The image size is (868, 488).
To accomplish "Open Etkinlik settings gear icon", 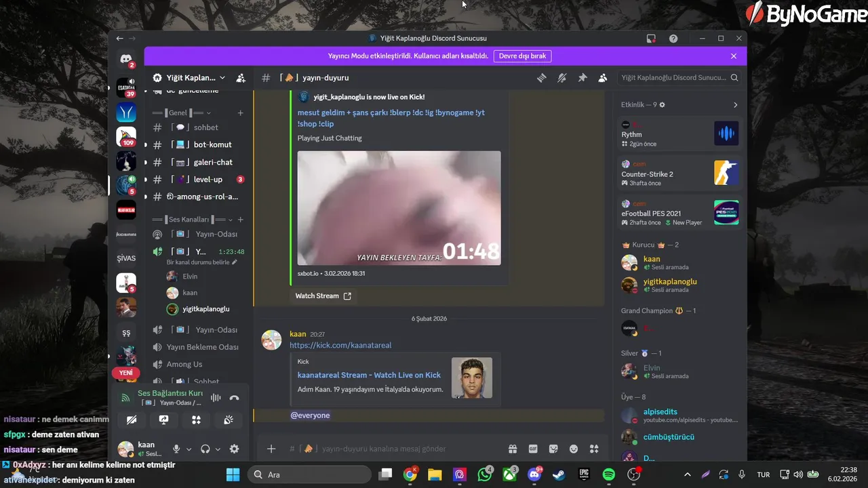I will (663, 105).
